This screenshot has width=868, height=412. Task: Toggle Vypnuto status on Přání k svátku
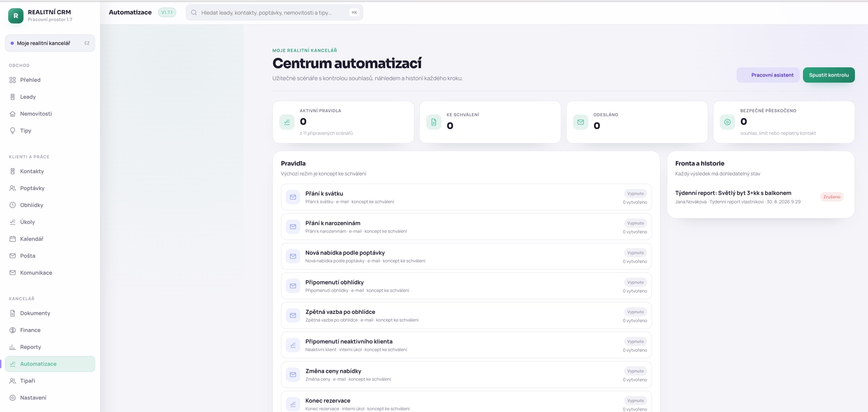click(x=635, y=193)
